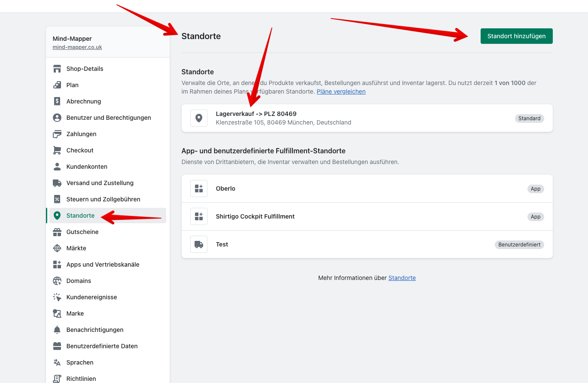The height and width of the screenshot is (383, 588).
Task: Click the Oberlo app icon
Action: click(x=199, y=188)
